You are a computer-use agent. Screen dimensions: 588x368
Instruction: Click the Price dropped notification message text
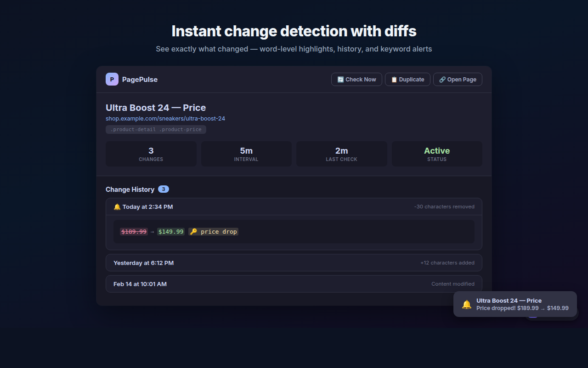coord(522,308)
